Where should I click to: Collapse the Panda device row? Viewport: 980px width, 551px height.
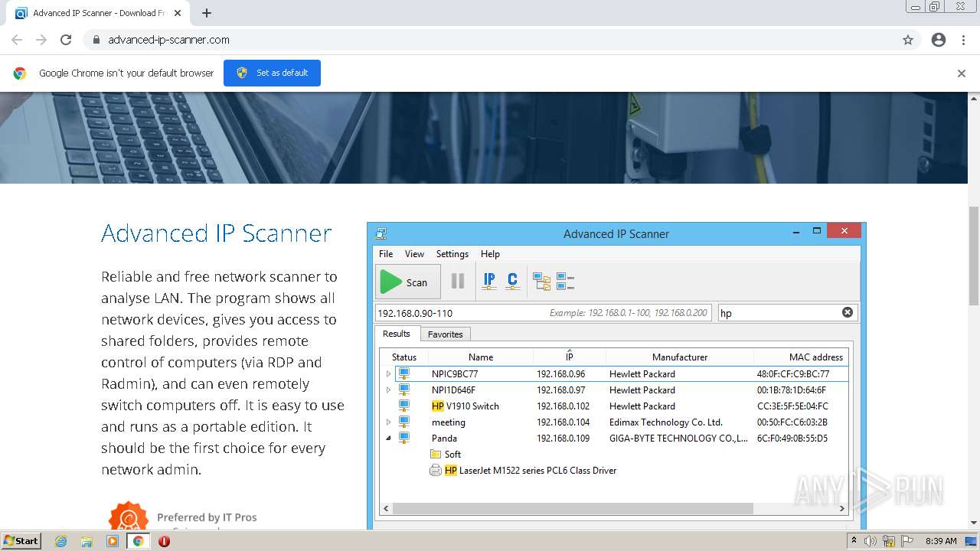[388, 439]
